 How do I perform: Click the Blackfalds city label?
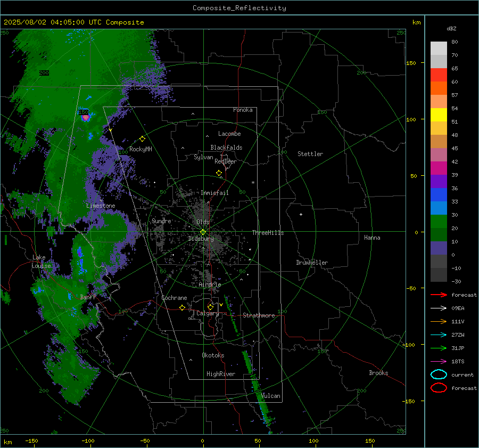click(226, 148)
